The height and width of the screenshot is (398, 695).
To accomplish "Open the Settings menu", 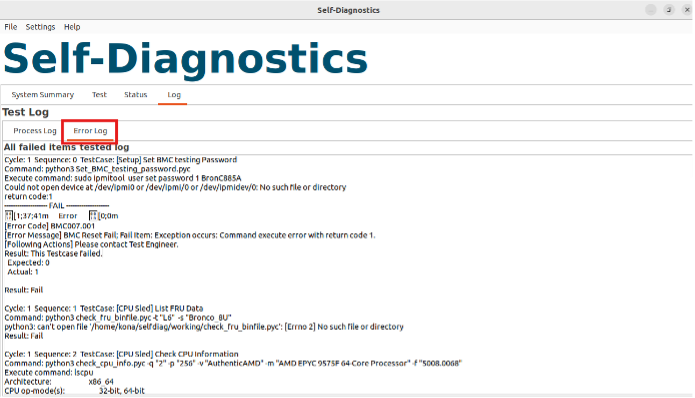I will [40, 27].
